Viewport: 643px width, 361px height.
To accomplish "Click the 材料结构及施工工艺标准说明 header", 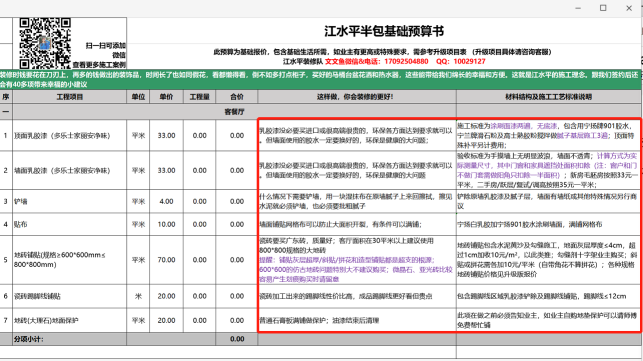I will 549,97.
